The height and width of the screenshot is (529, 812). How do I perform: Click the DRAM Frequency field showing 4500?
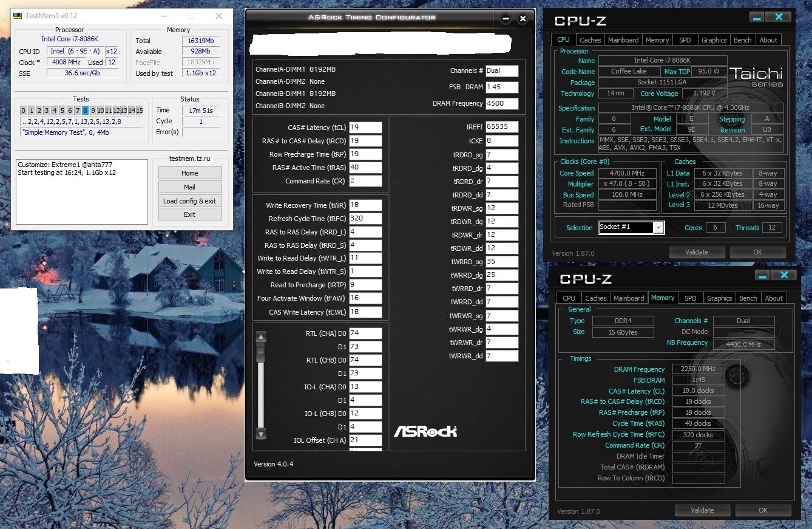point(502,103)
